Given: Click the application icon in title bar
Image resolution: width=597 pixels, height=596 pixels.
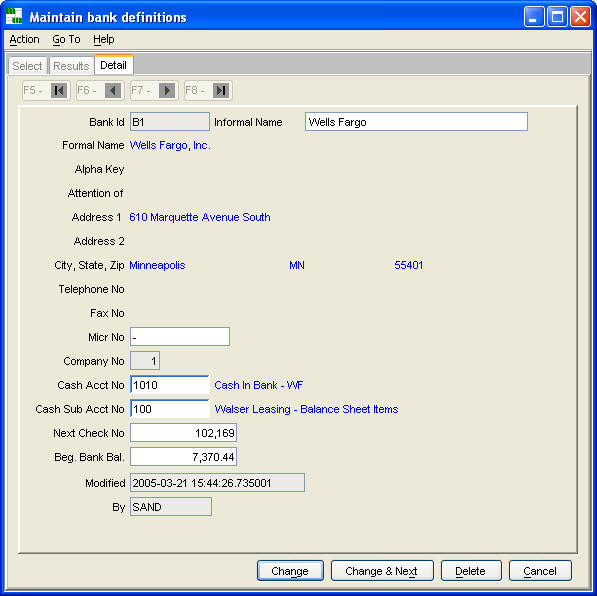Looking at the screenshot, I should (x=14, y=16).
